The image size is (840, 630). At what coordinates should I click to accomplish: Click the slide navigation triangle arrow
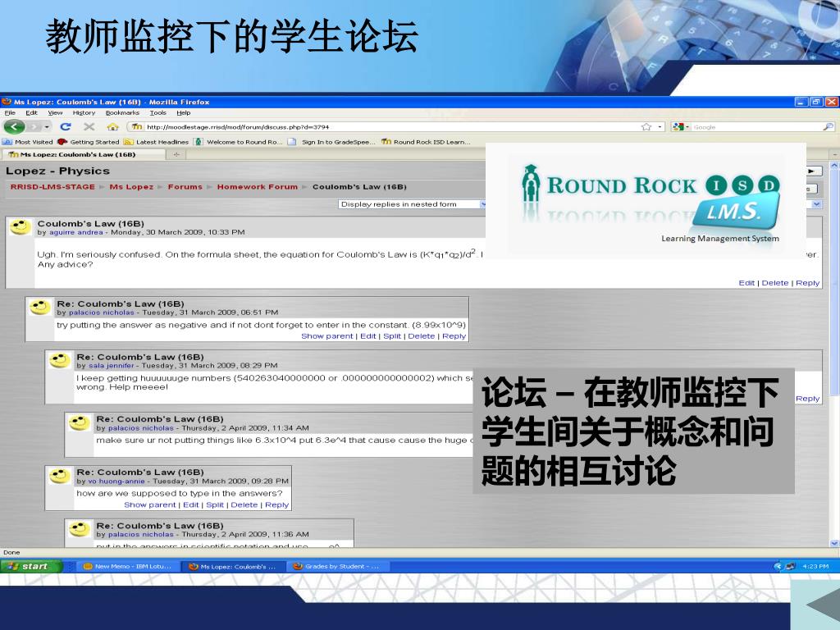823,606
